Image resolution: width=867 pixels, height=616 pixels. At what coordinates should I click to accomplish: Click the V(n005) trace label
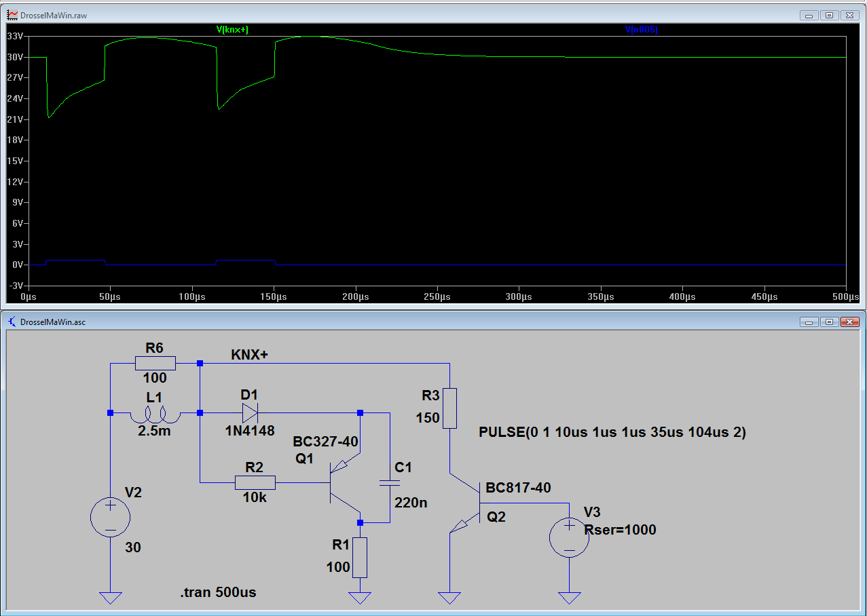pyautogui.click(x=641, y=29)
